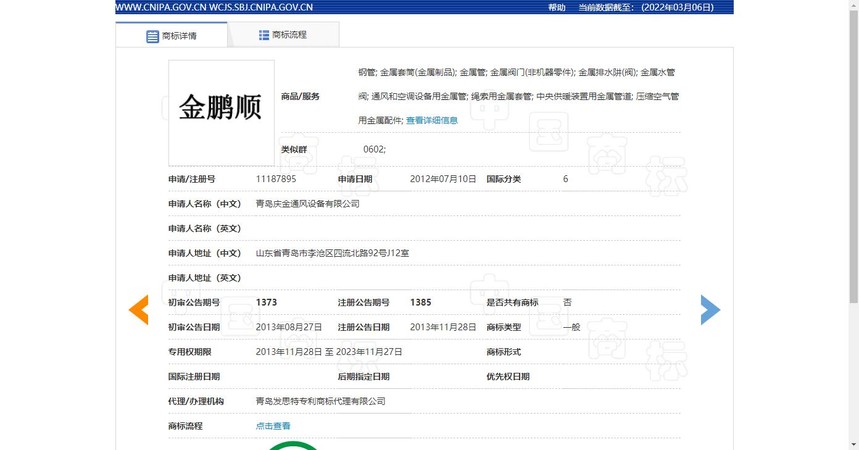Screen dimensions: 859x450
Task: Select the 国际分类 value 6
Action: coord(565,179)
